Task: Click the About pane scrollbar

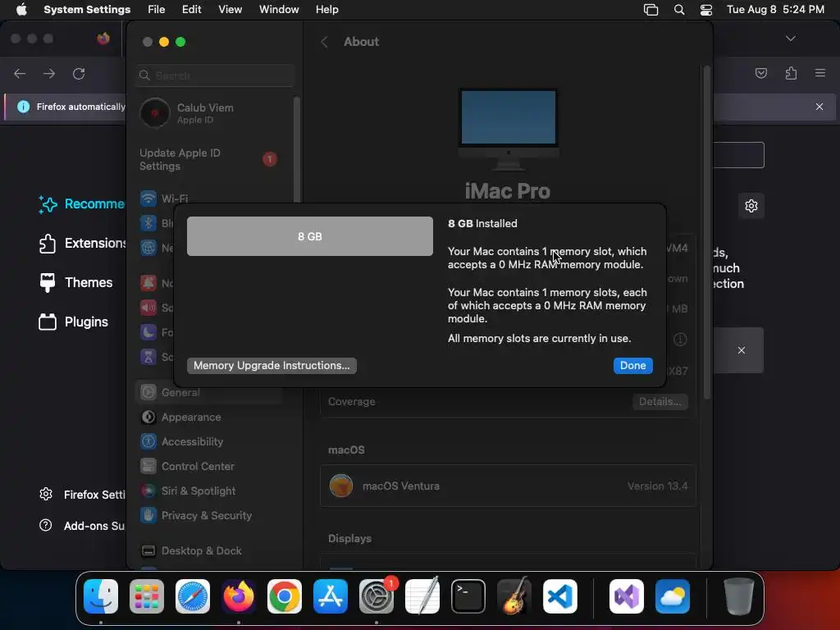Action: (707, 231)
